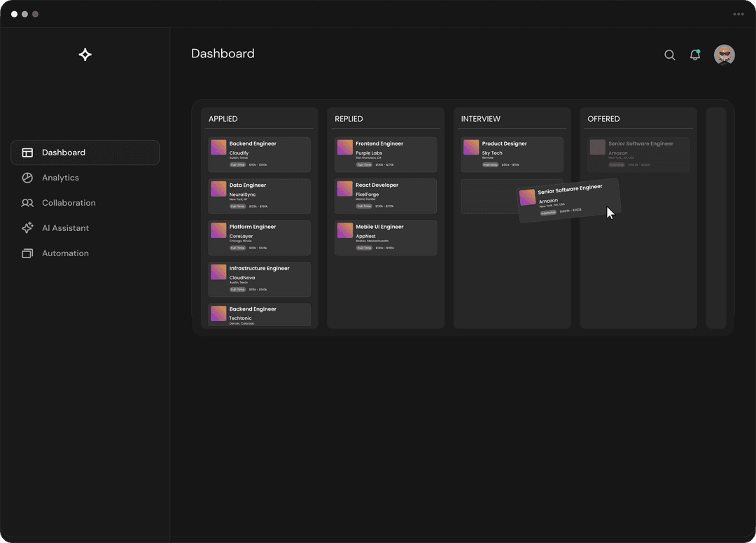The width and height of the screenshot is (756, 543).
Task: Open the AI Assistant label in the sidebar
Action: click(x=65, y=228)
